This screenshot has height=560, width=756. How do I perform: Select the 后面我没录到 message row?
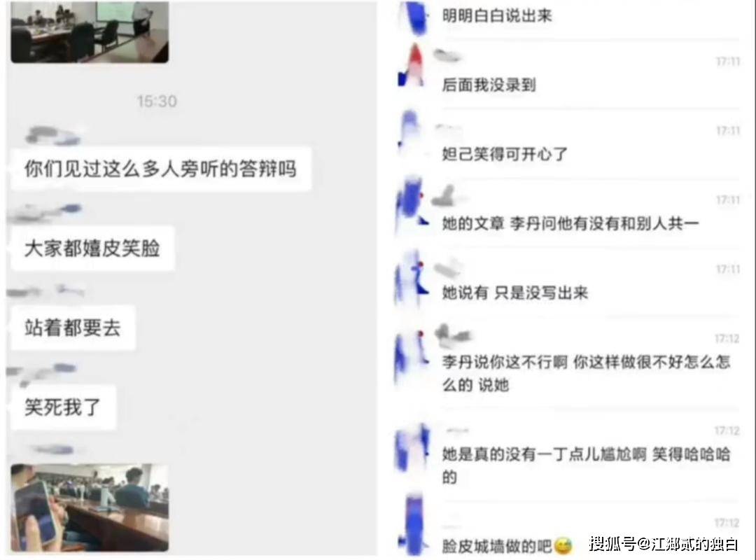pos(568,74)
